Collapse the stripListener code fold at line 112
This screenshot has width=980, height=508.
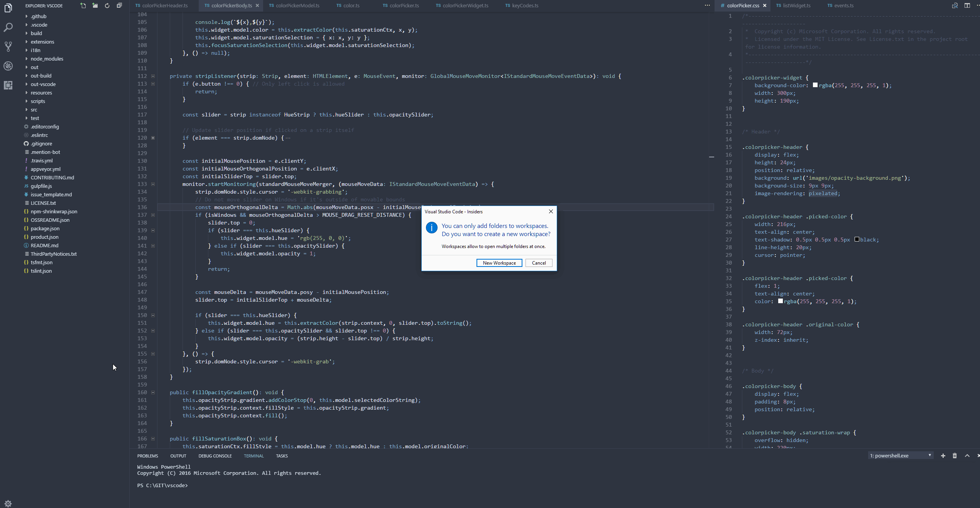pyautogui.click(x=153, y=76)
